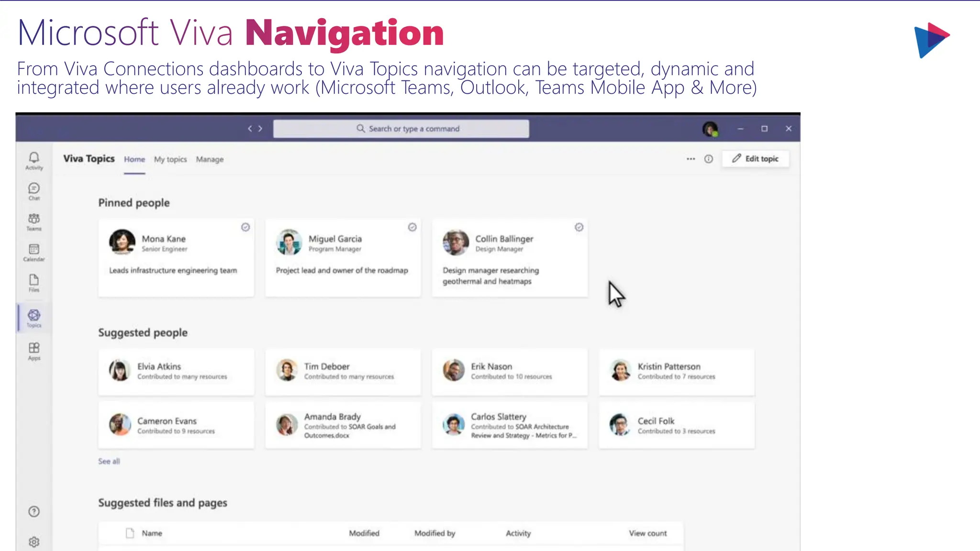Click the See all link
This screenshot has height=551, width=980.
(x=109, y=461)
